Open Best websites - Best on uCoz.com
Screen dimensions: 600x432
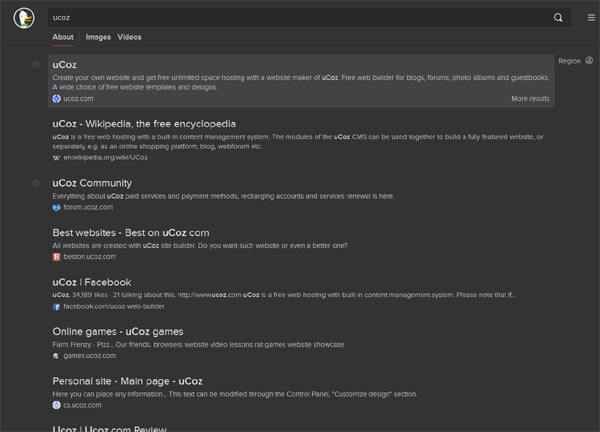tap(131, 233)
